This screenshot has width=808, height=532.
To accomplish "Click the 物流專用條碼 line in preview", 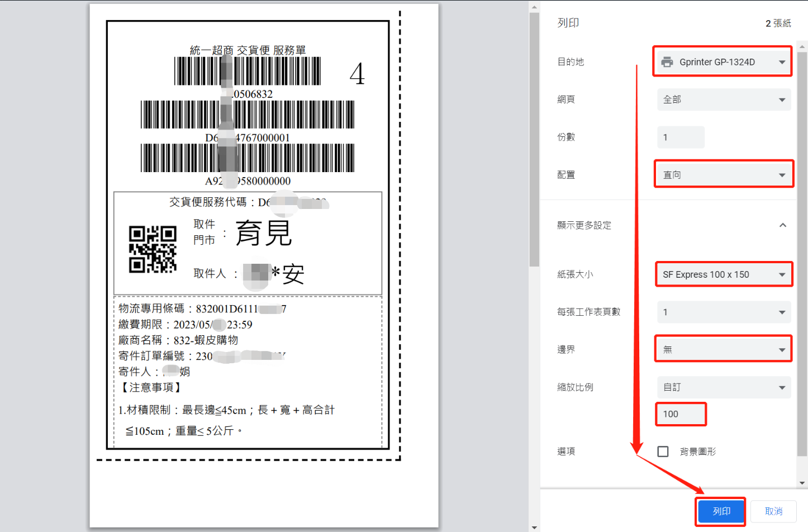I will click(202, 308).
